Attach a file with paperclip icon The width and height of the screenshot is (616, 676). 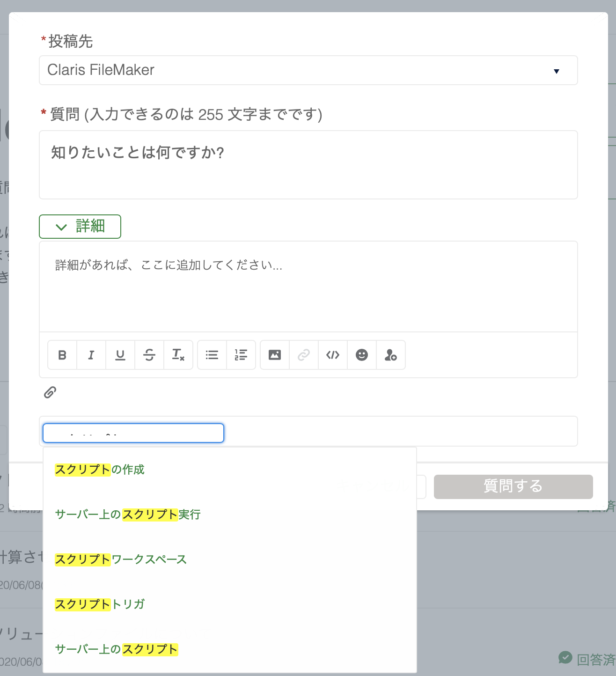[x=50, y=392]
